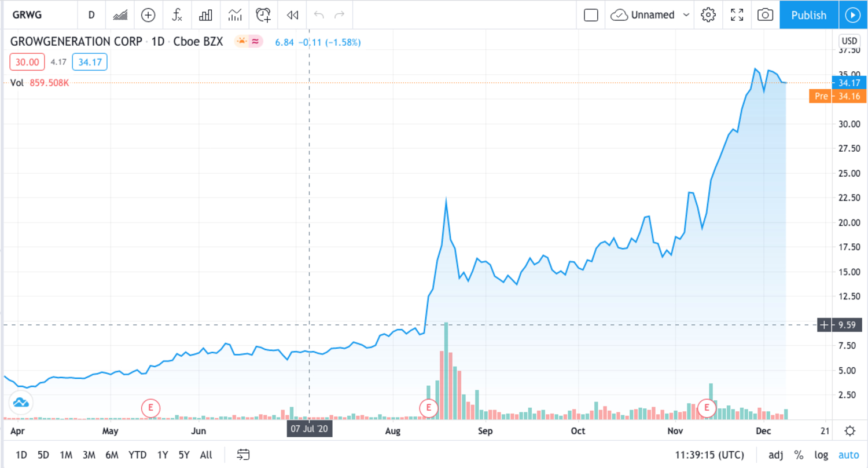Start bar replay with rewind icon
The height and width of the screenshot is (468, 868).
(293, 15)
